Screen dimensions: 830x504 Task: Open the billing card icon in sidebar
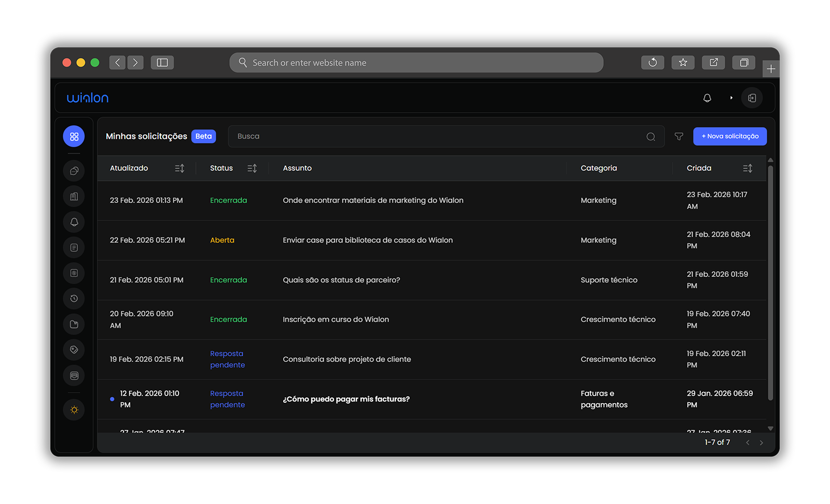pyautogui.click(x=74, y=273)
